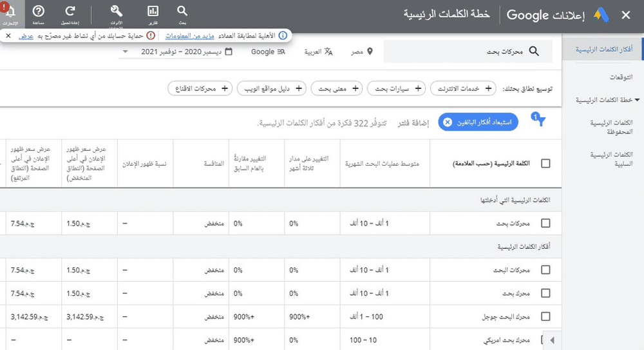Open الكلمات الرئيسية السلبية in sidebar
Image resolution: width=644 pixels, height=350 pixels.
pos(611,159)
